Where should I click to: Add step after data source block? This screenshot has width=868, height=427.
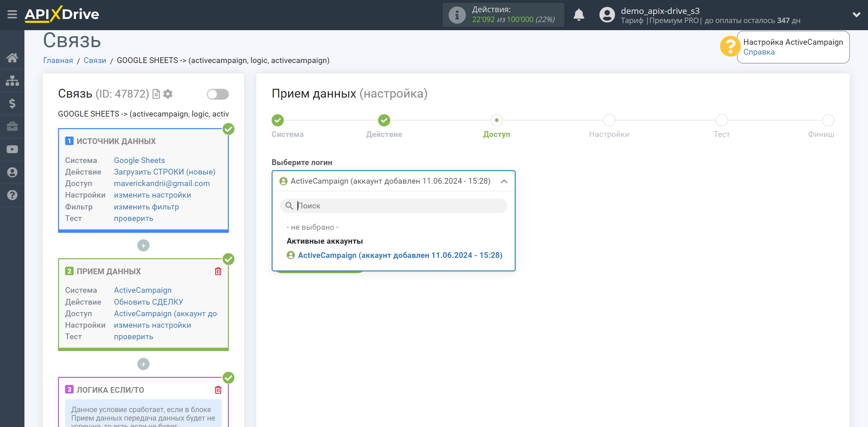143,245
